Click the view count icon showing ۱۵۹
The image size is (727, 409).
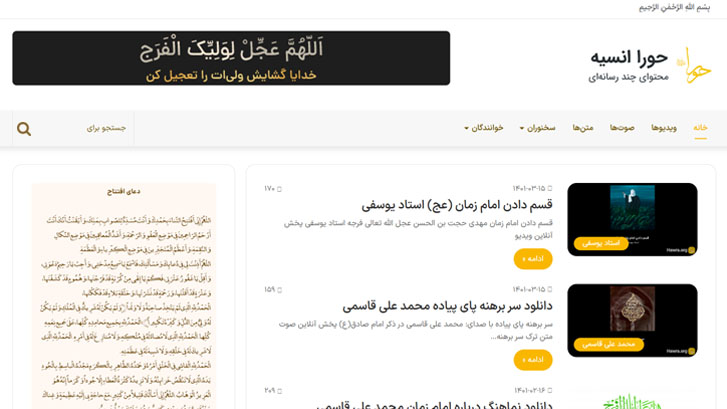click(279, 290)
